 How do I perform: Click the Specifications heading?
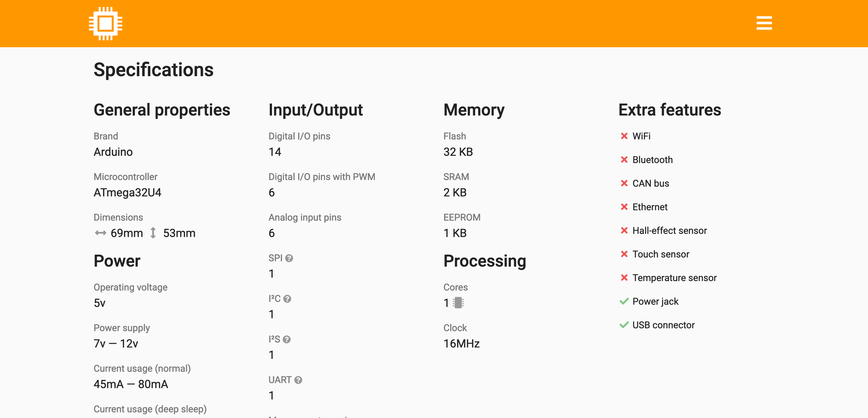point(153,70)
